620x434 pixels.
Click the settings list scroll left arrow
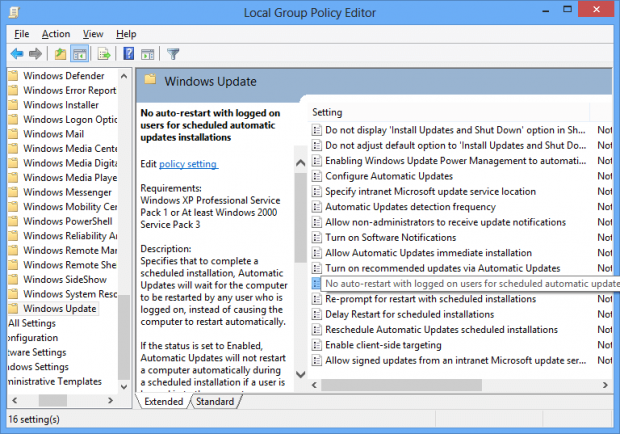pos(314,385)
